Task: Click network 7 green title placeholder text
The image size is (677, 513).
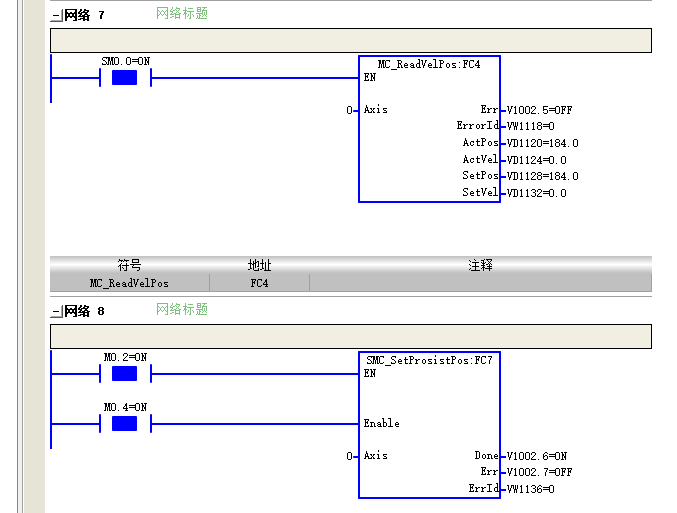Action: (x=182, y=13)
